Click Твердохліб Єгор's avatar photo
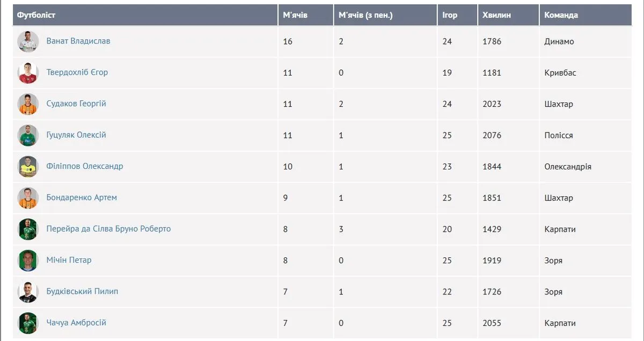The width and height of the screenshot is (644, 341). (28, 73)
